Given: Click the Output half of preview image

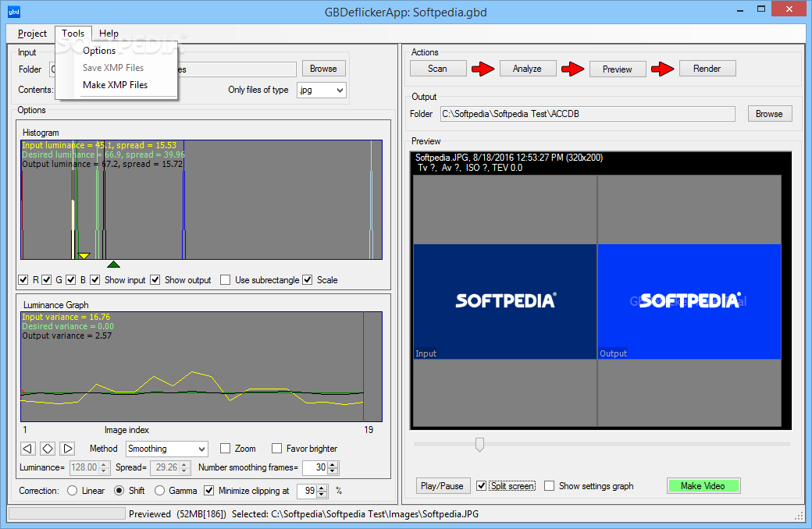Looking at the screenshot, I should 689,302.
